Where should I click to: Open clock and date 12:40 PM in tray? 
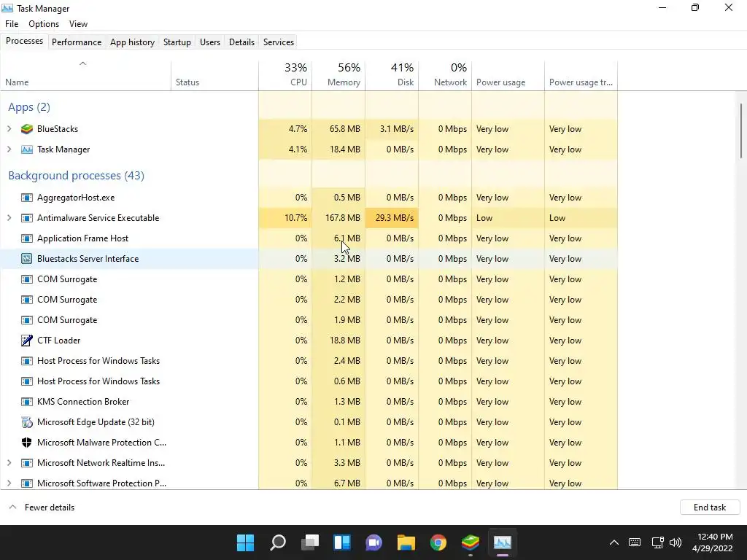click(712, 542)
